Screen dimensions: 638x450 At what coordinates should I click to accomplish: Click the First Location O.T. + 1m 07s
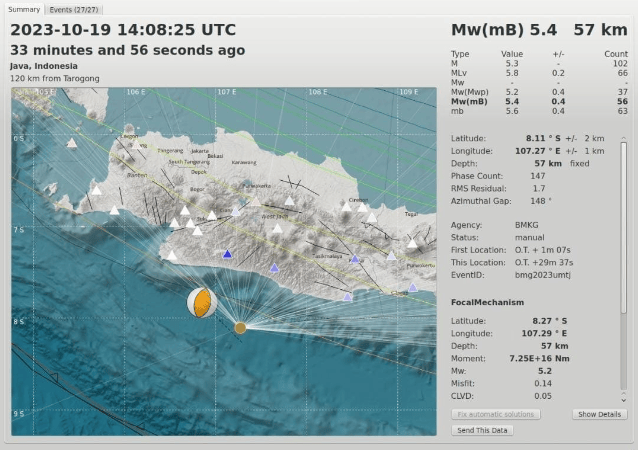[542, 250]
